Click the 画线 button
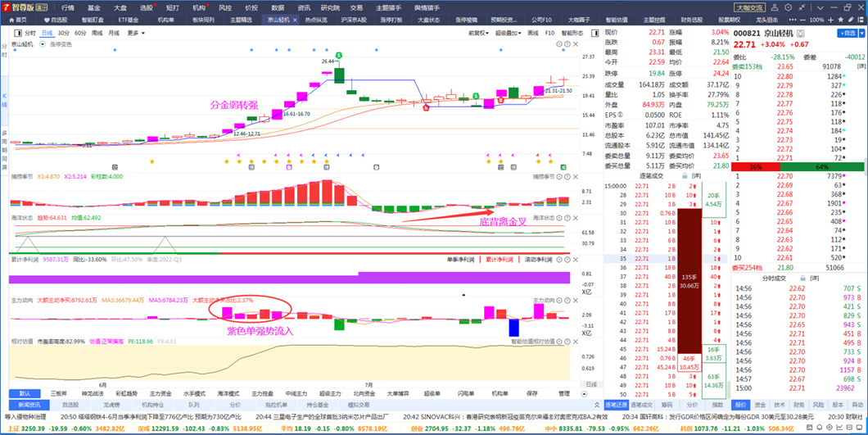Screen dimensions: 868x435 point(533,34)
